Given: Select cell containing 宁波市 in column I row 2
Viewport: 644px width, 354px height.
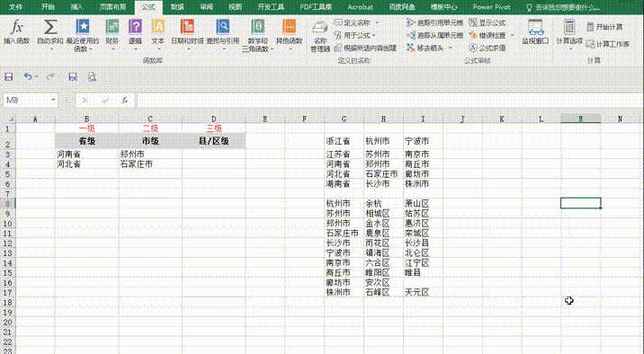Looking at the screenshot, I should click(x=423, y=141).
